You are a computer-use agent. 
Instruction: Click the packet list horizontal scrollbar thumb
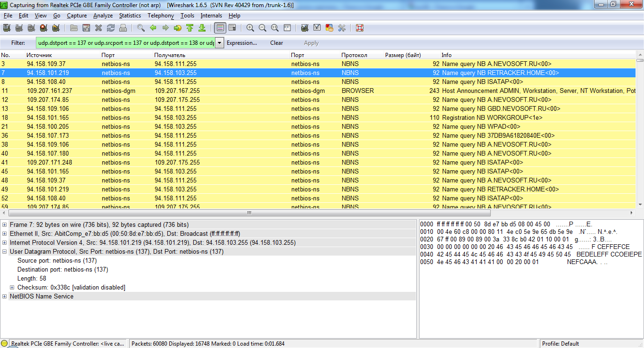coord(248,213)
